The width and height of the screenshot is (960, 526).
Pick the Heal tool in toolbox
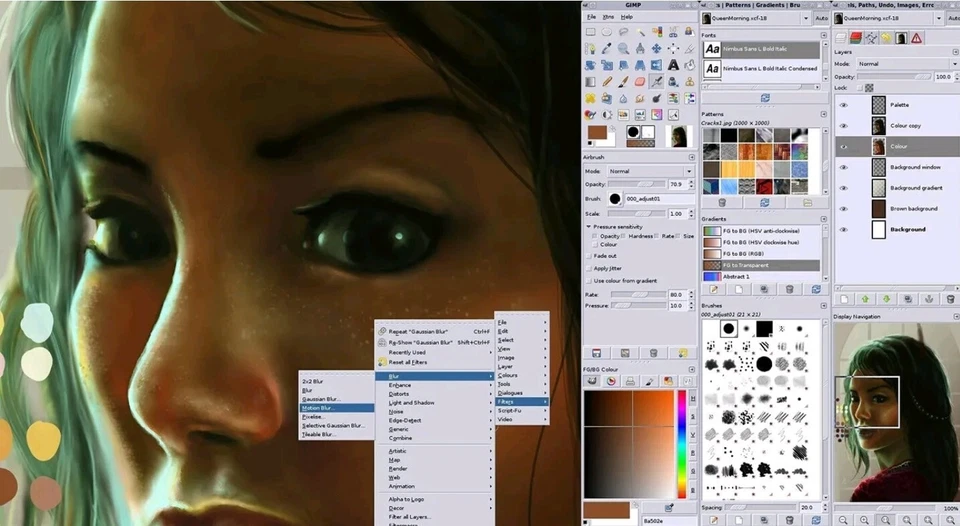pos(591,98)
